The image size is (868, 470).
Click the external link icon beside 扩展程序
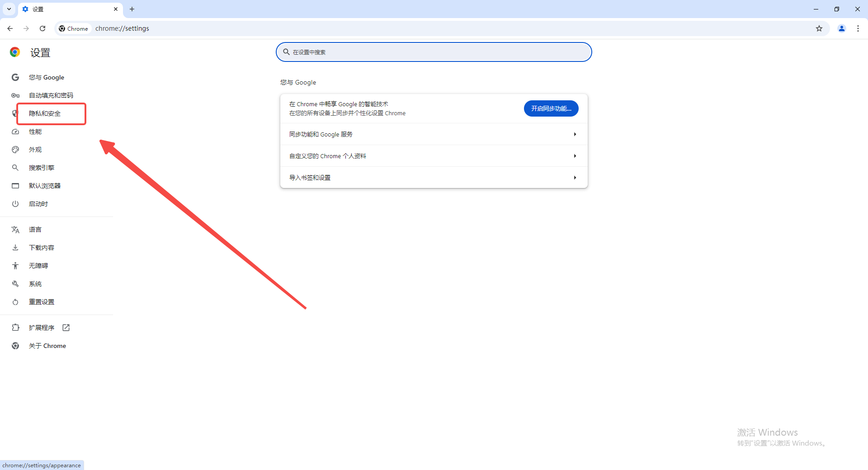66,328
